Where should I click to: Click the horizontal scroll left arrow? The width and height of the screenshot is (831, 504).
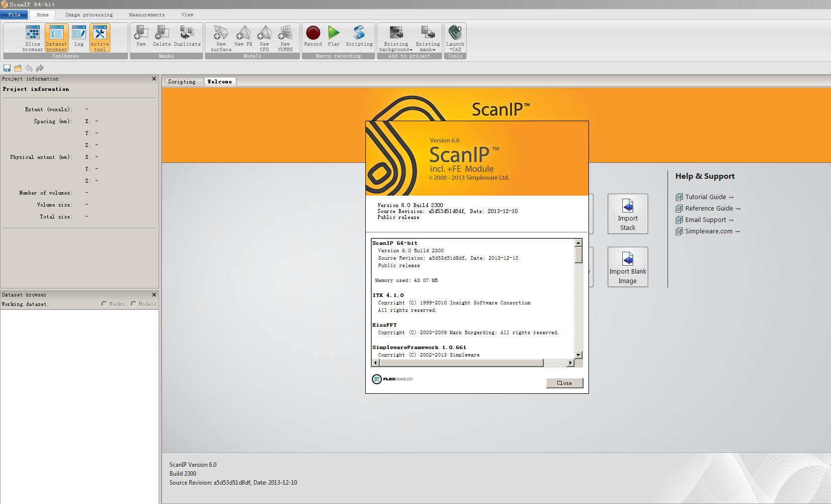coord(376,363)
